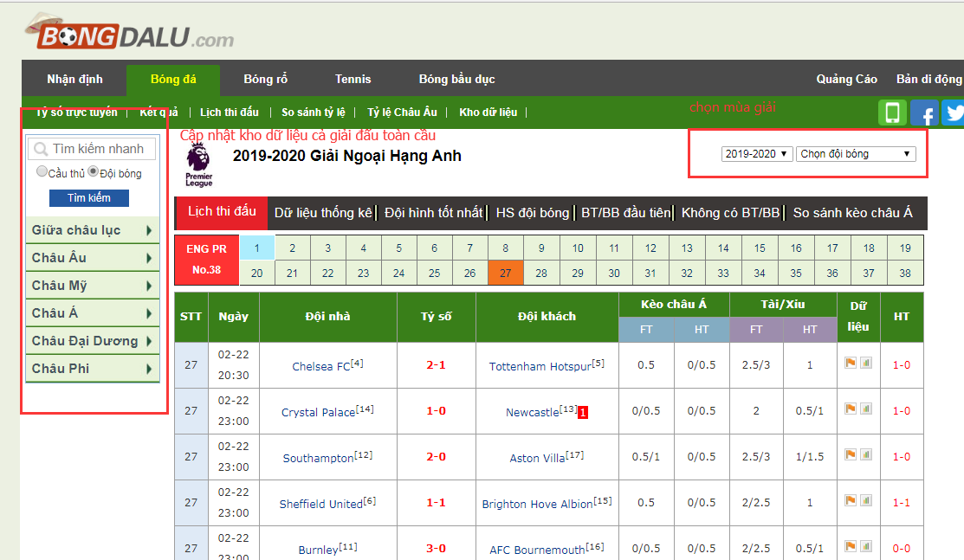The image size is (964, 560).
Task: Open the Kho dữ liệu link
Action: pyautogui.click(x=488, y=112)
